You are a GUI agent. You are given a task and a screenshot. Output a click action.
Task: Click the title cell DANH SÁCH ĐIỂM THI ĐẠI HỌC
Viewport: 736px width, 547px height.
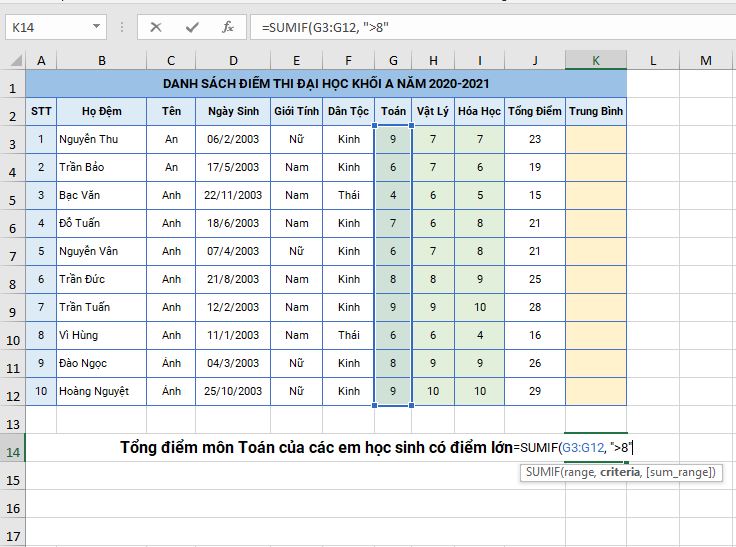click(326, 84)
